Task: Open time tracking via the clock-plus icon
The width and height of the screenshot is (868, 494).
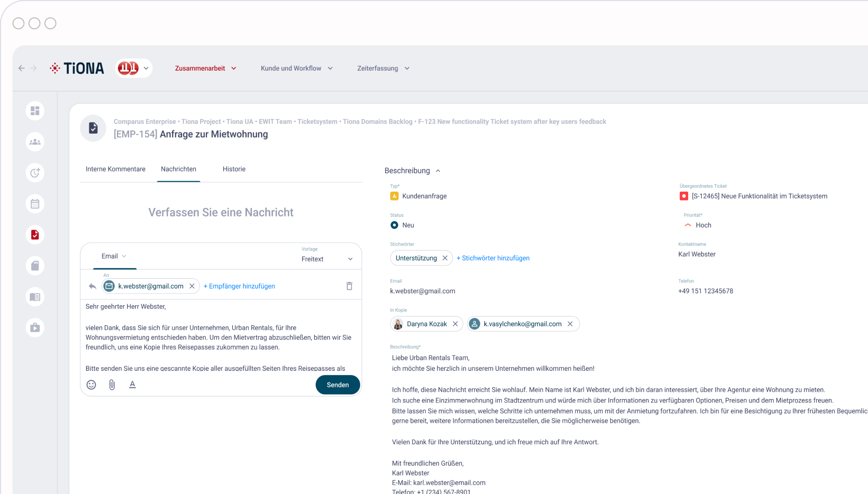Action: coord(35,173)
